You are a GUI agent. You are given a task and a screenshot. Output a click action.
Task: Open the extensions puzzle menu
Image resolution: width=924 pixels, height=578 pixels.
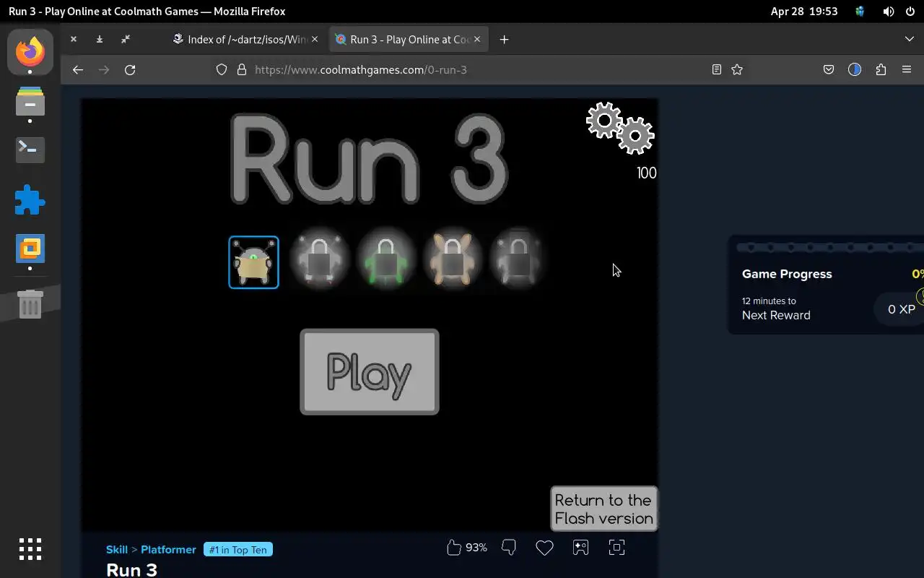(881, 70)
